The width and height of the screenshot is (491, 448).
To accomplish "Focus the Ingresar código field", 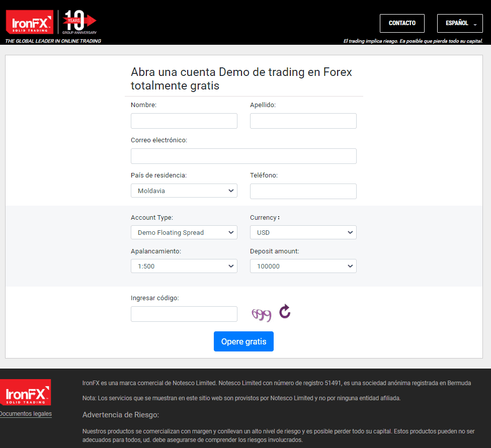I will [184, 314].
